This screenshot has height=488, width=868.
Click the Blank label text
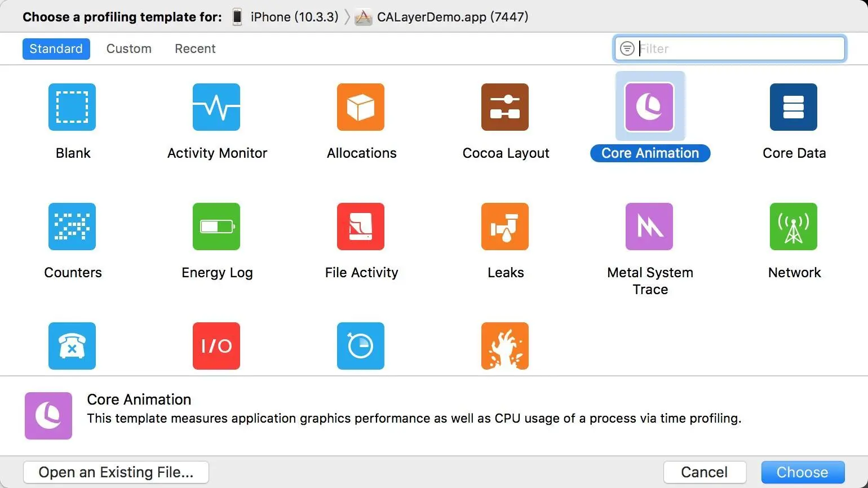73,153
